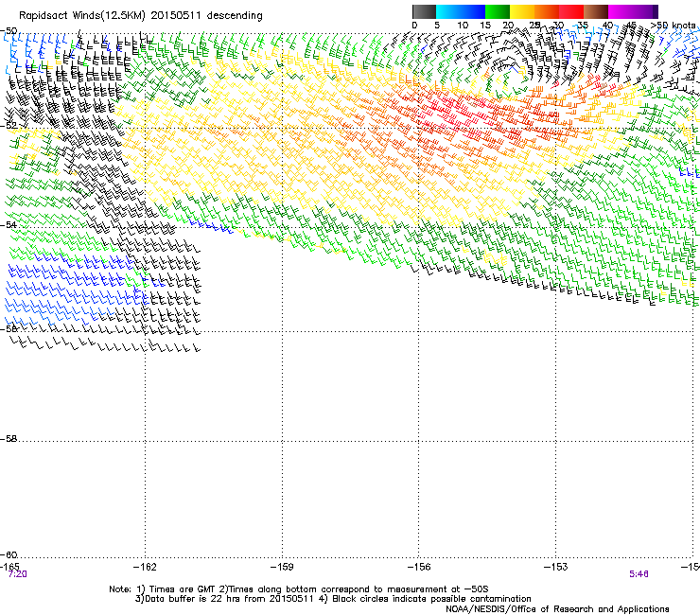Click the '-52' latitude label

(x=9, y=126)
